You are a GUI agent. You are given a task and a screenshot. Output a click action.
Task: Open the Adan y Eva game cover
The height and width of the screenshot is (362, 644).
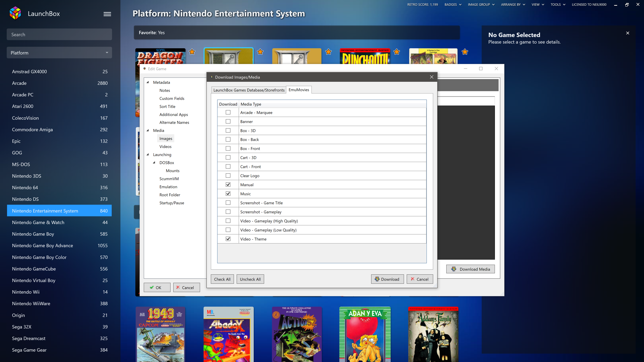pos(365,334)
